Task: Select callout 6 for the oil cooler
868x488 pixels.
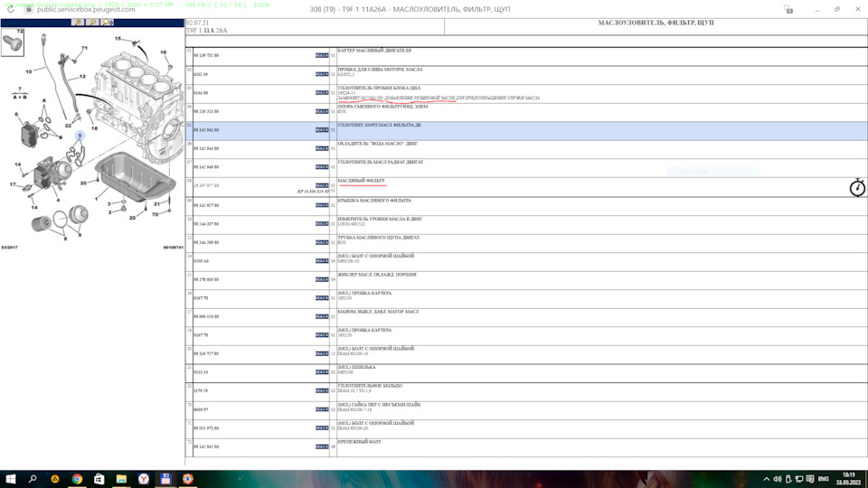Action: (x=16, y=115)
